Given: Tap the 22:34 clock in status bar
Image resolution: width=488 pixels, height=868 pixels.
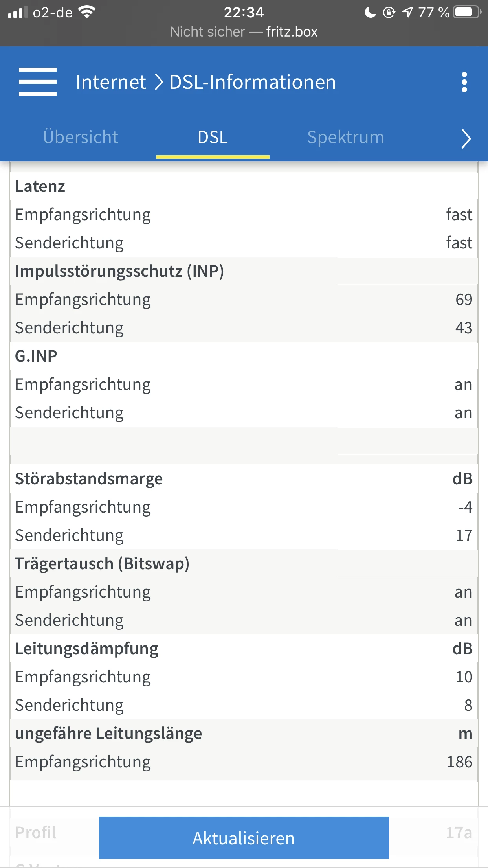Looking at the screenshot, I should pyautogui.click(x=244, y=13).
